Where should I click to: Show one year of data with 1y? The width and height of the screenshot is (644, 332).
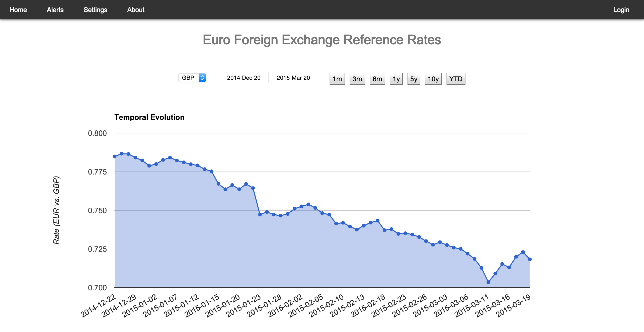(x=396, y=78)
